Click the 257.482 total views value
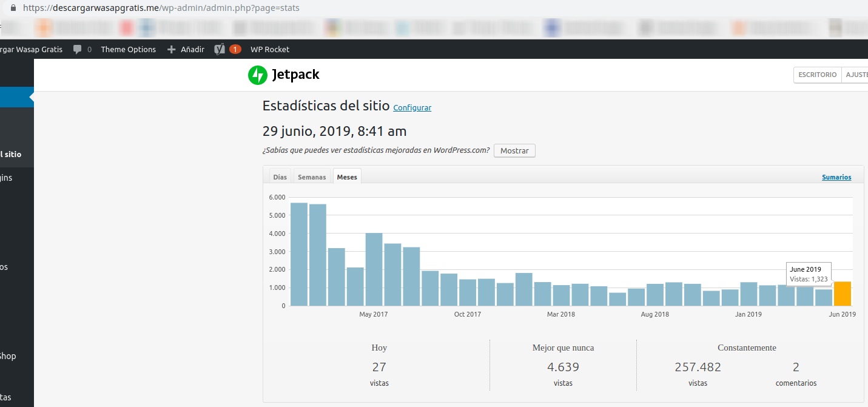The height and width of the screenshot is (407, 868). (698, 367)
